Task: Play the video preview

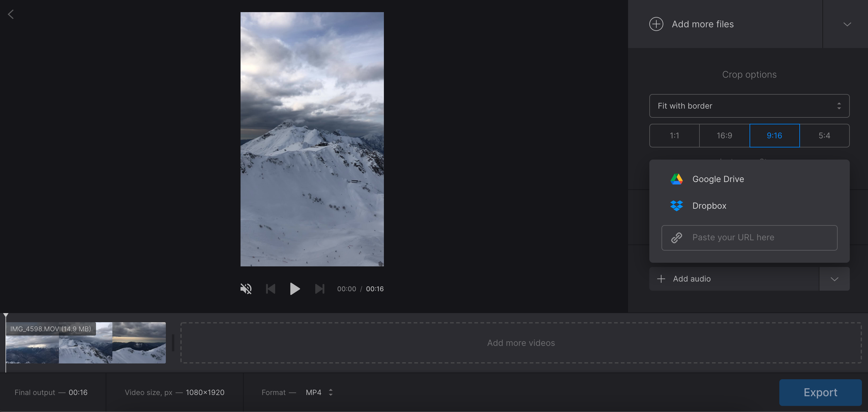Action: point(295,289)
